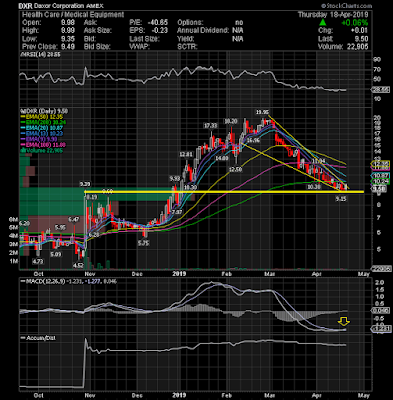
Task: Click the 4.52 low price label
Action: (78, 265)
